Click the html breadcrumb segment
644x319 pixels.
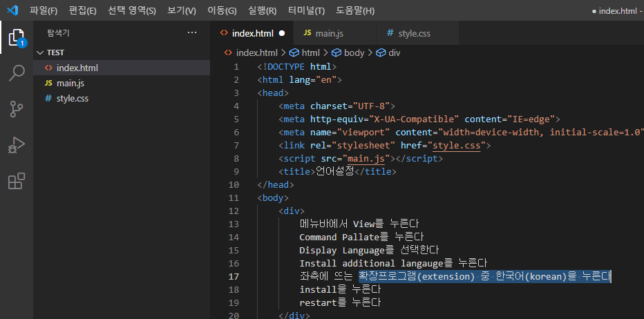(310, 53)
